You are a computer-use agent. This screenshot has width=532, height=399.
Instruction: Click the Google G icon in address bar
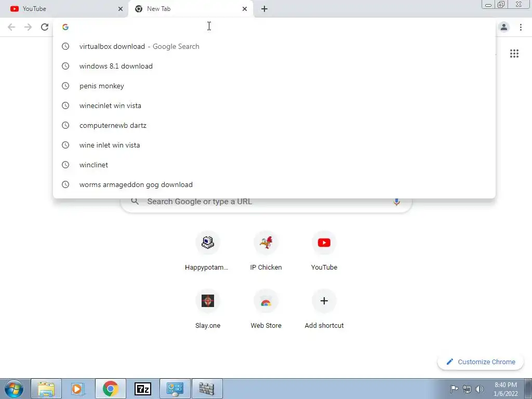coord(65,27)
